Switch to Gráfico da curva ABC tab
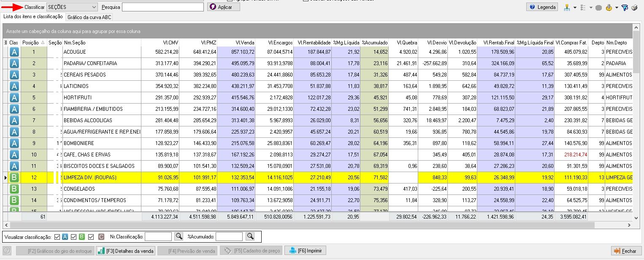 [89, 17]
